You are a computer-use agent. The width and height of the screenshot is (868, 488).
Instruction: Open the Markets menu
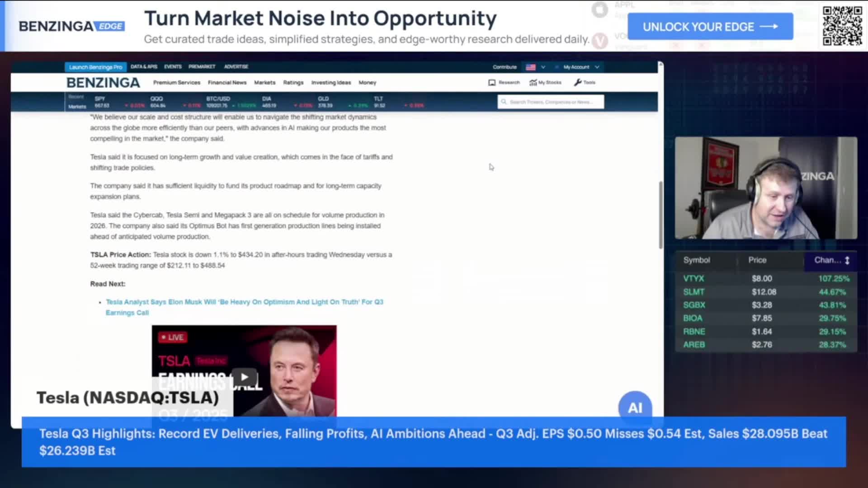coord(265,82)
